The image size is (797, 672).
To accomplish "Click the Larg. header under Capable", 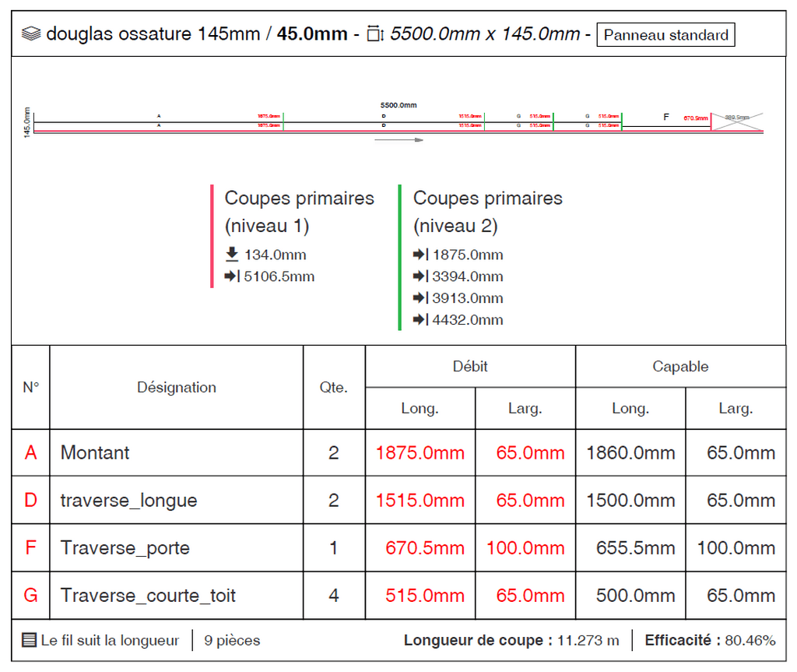I will pyautogui.click(x=736, y=409).
